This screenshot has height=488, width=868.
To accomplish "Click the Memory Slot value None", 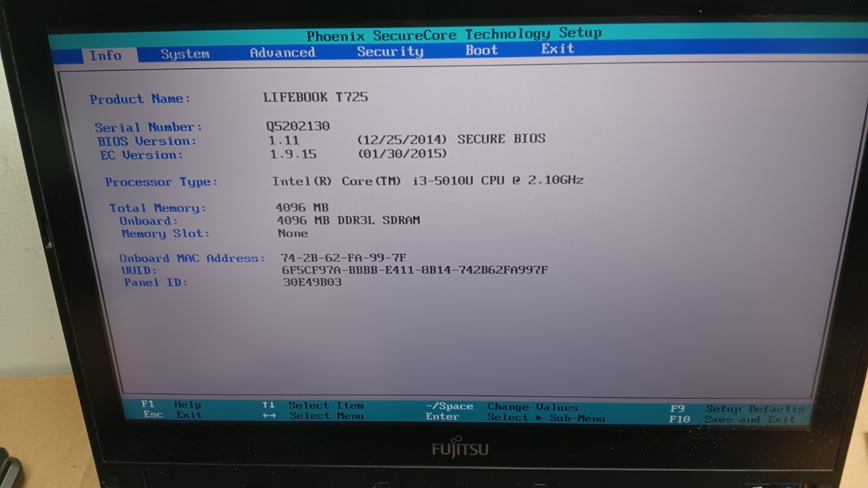I will point(293,233).
